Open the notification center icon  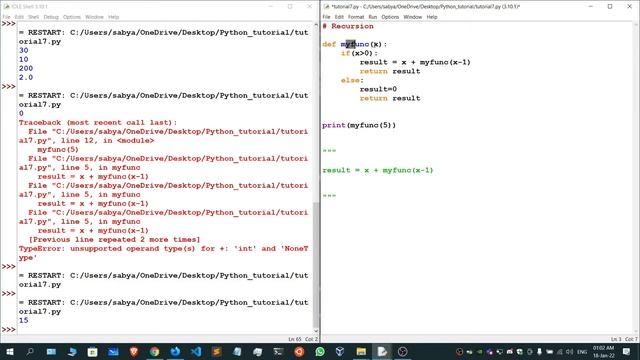[627, 351]
